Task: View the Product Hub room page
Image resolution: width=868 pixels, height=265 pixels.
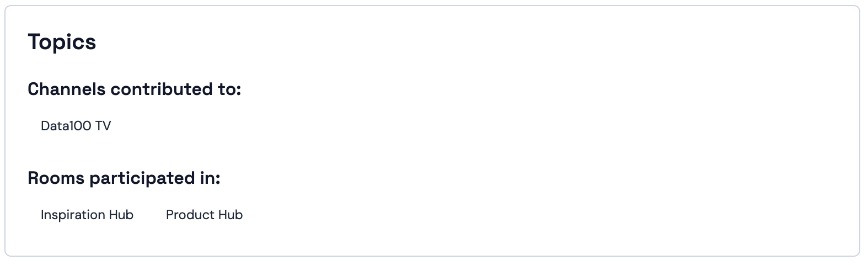Action: [204, 215]
